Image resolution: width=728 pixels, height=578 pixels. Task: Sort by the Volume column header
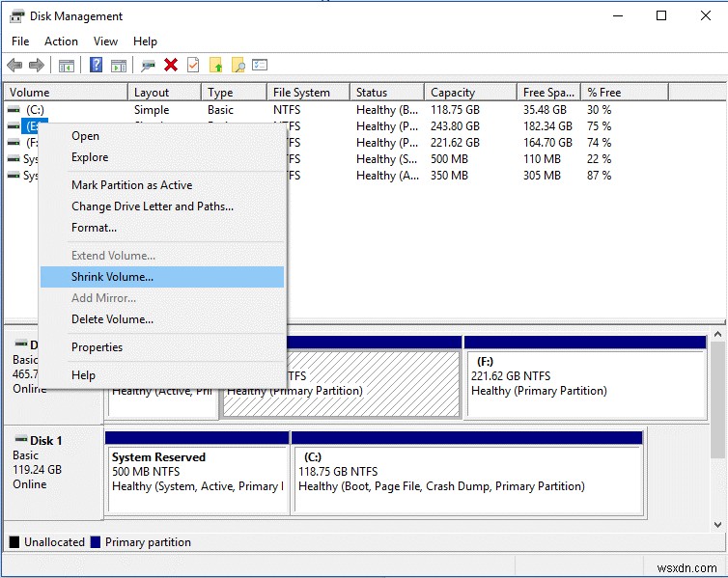(66, 93)
